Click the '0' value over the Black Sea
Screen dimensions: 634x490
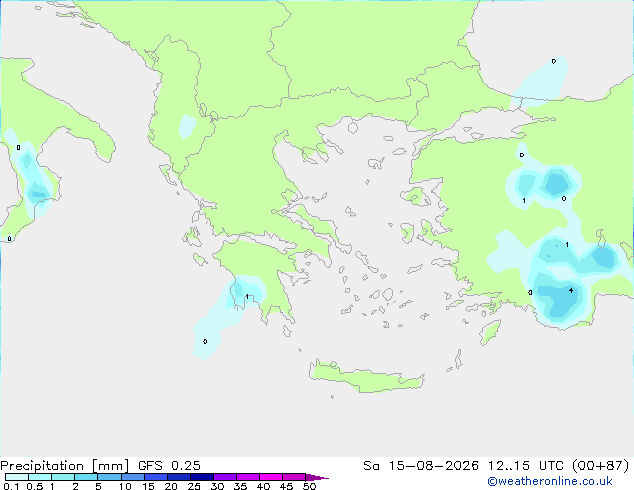click(554, 61)
